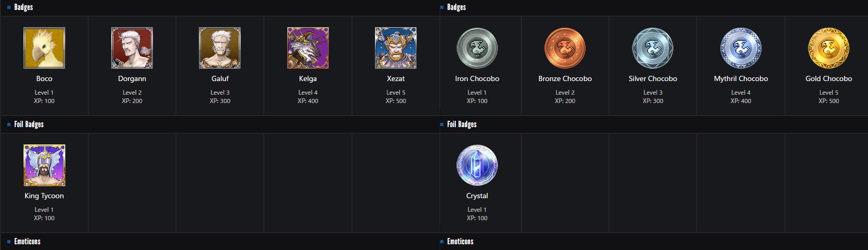
Task: Click the right Badges section header
Action: [456, 7]
